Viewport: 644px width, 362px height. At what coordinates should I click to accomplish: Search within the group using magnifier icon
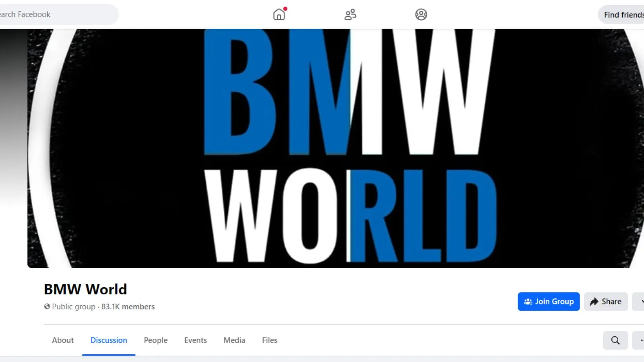click(x=615, y=340)
